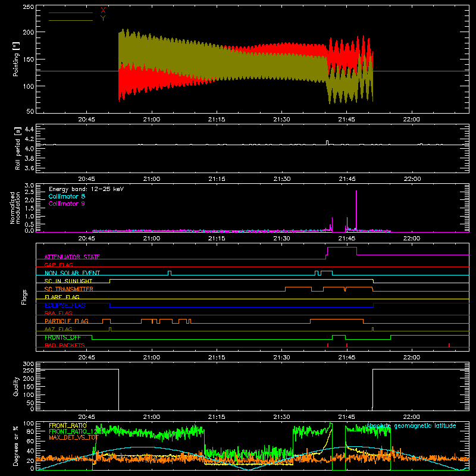
Task: Select the BAD_PACKETS flag label
Action: click(65, 345)
